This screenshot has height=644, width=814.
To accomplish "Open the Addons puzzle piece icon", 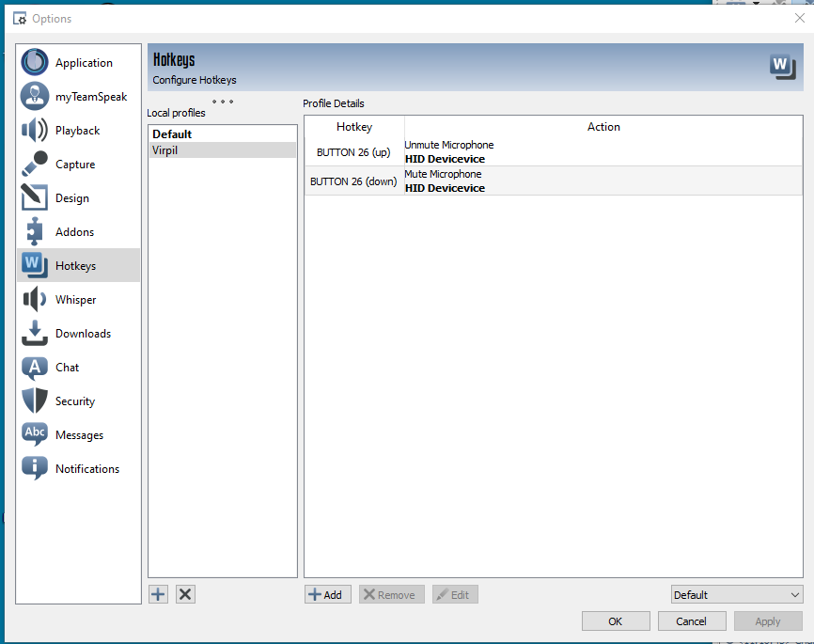I will coord(35,231).
